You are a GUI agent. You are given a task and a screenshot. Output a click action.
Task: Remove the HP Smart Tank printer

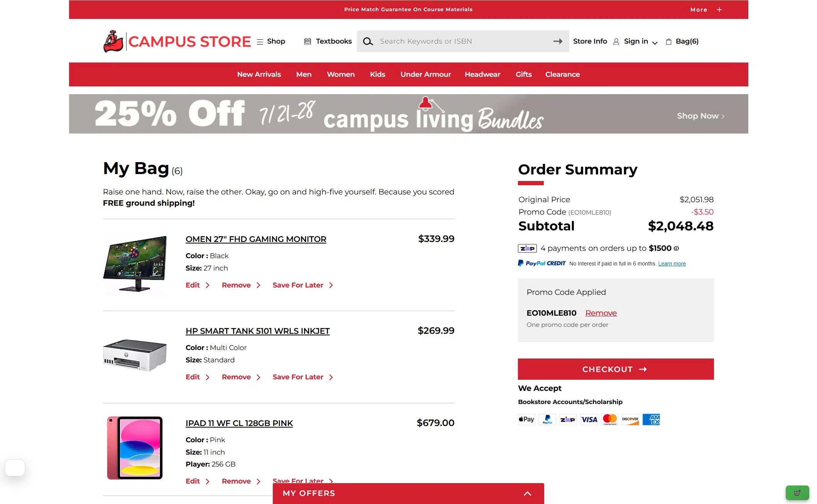click(x=241, y=377)
